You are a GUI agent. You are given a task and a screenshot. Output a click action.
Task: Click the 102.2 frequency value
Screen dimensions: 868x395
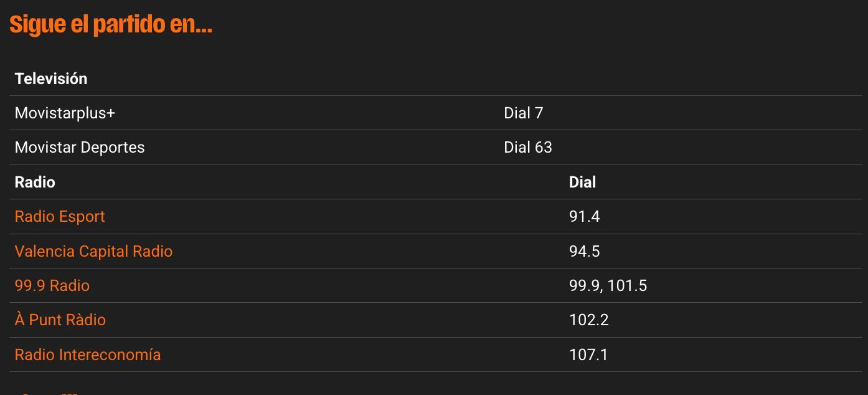pyautogui.click(x=588, y=320)
